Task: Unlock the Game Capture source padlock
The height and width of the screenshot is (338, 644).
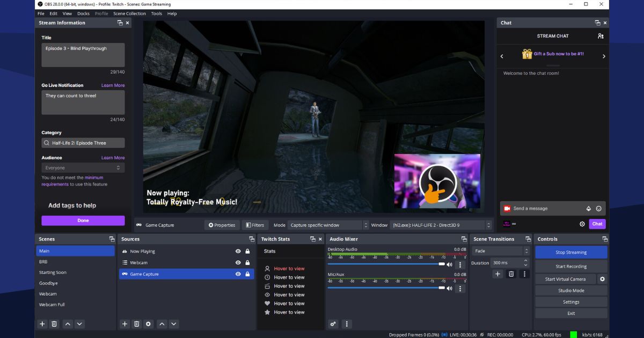Action: tap(247, 274)
